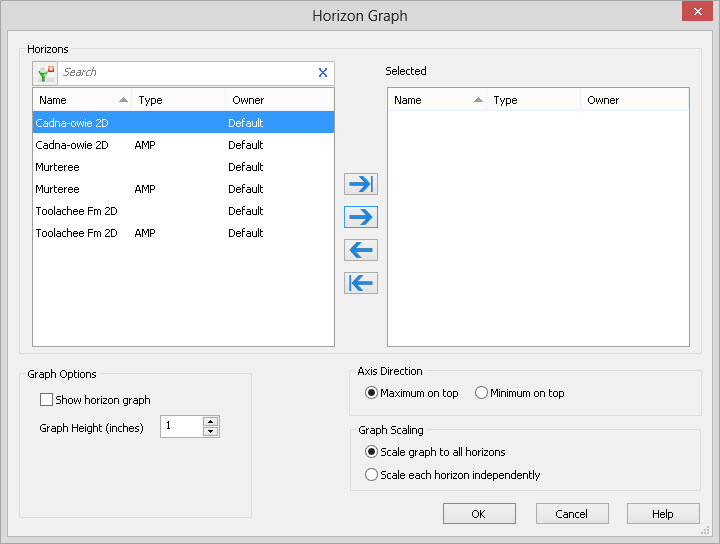
Task: Choose Maximum on top radio button
Action: coord(372,393)
